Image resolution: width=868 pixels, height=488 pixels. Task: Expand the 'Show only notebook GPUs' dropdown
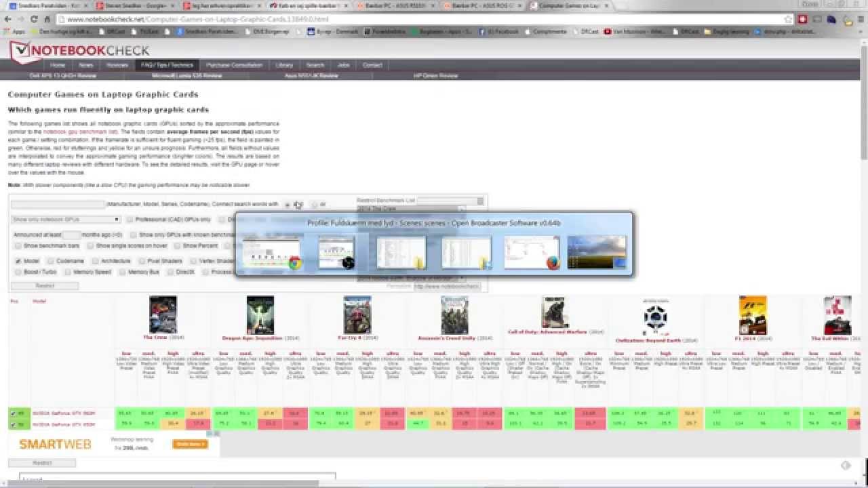point(66,220)
